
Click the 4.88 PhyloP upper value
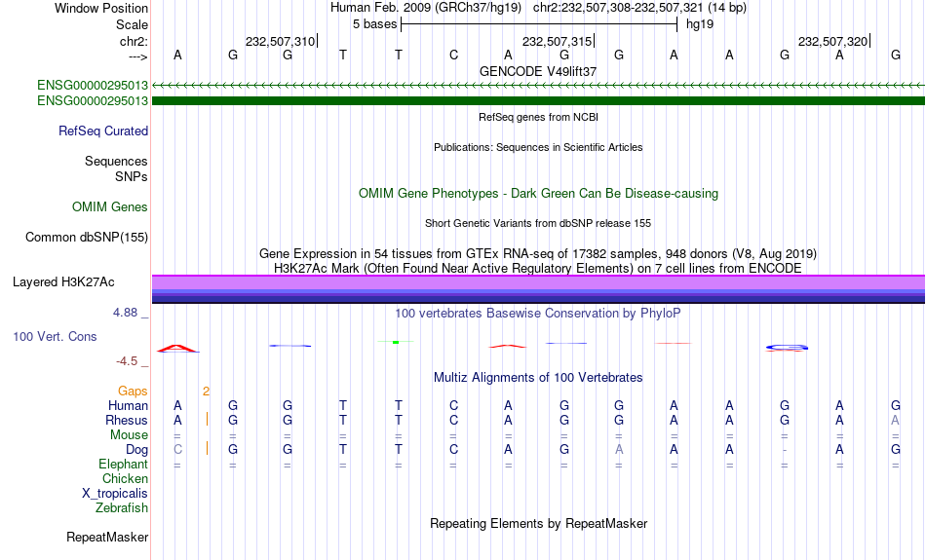point(126,313)
